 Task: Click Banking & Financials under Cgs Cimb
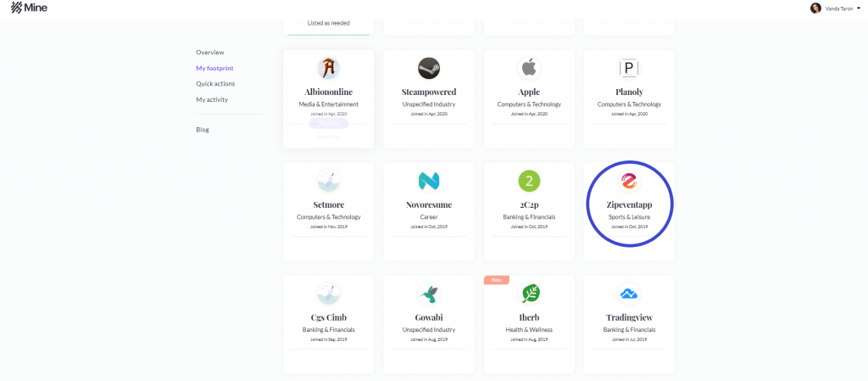(329, 329)
